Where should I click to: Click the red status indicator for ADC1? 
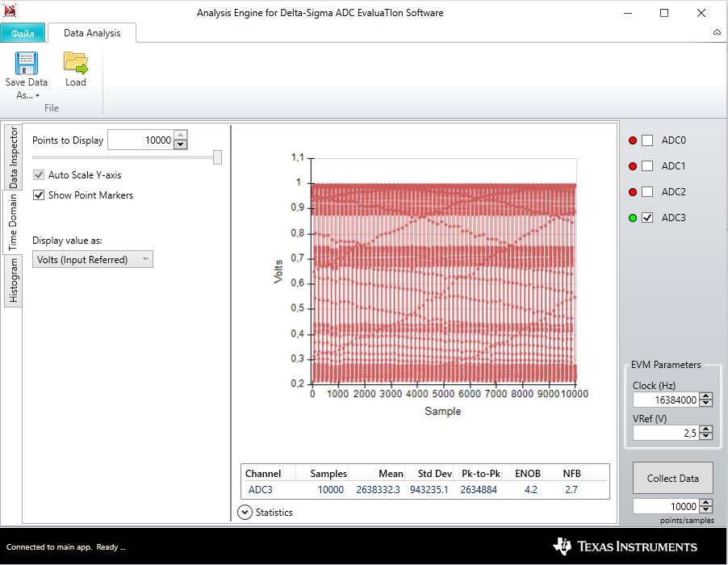[632, 166]
